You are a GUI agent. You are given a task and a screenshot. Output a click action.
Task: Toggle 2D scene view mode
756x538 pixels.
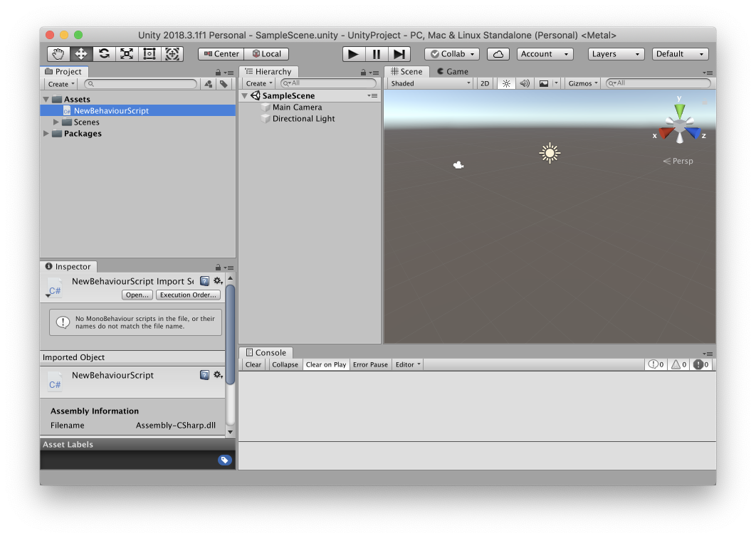click(485, 83)
